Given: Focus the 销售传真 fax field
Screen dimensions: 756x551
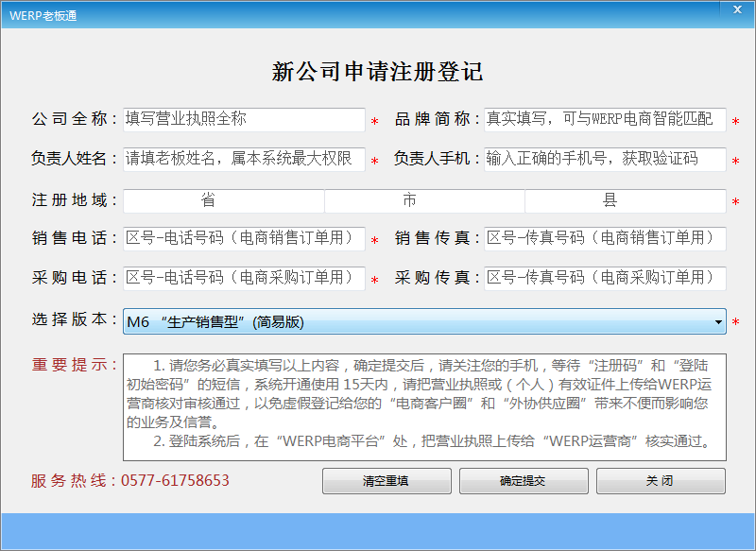Looking at the screenshot, I should (x=605, y=238).
